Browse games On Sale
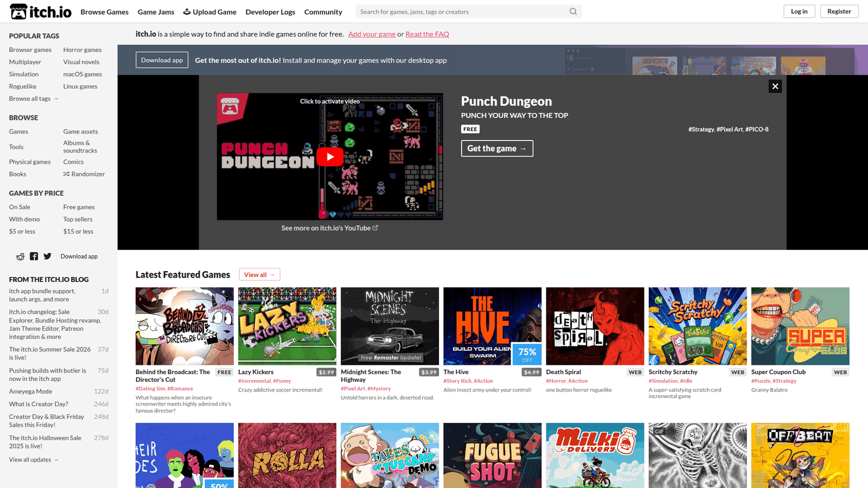Screen dimensions: 868x488 point(20,207)
